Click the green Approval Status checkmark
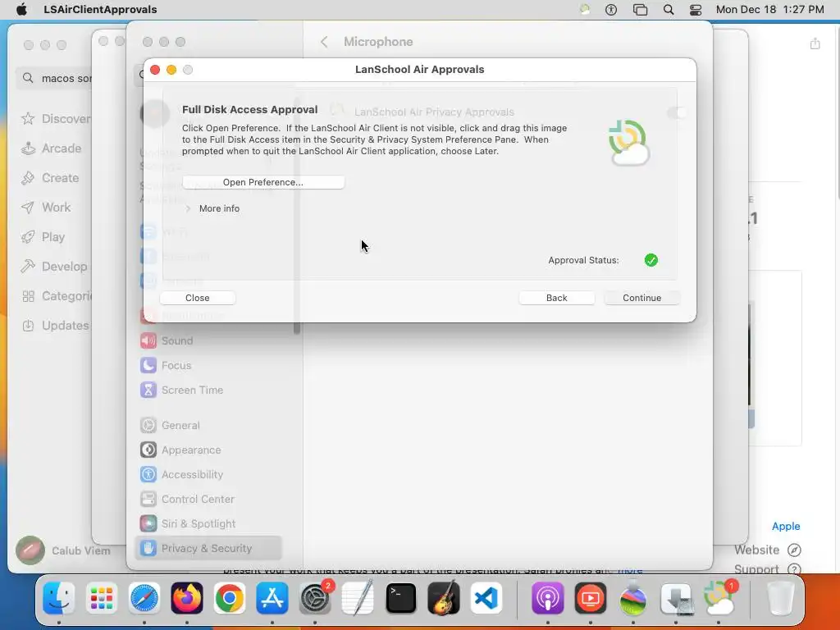 651,260
